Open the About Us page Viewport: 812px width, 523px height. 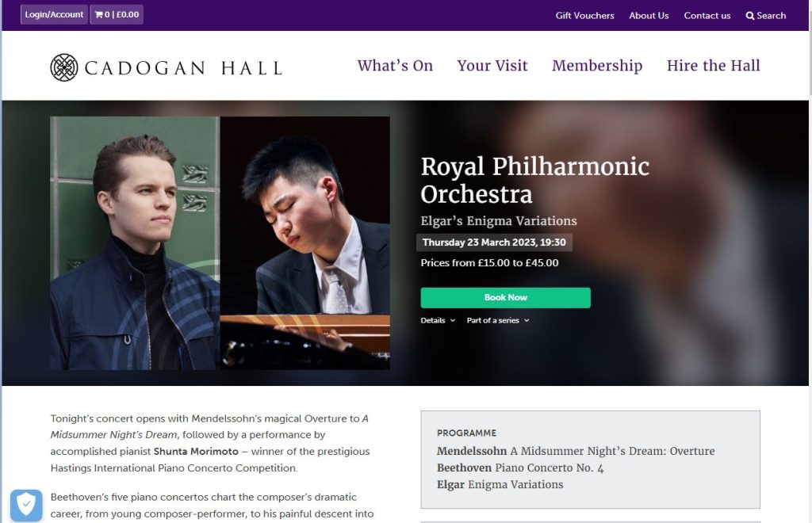(x=649, y=15)
